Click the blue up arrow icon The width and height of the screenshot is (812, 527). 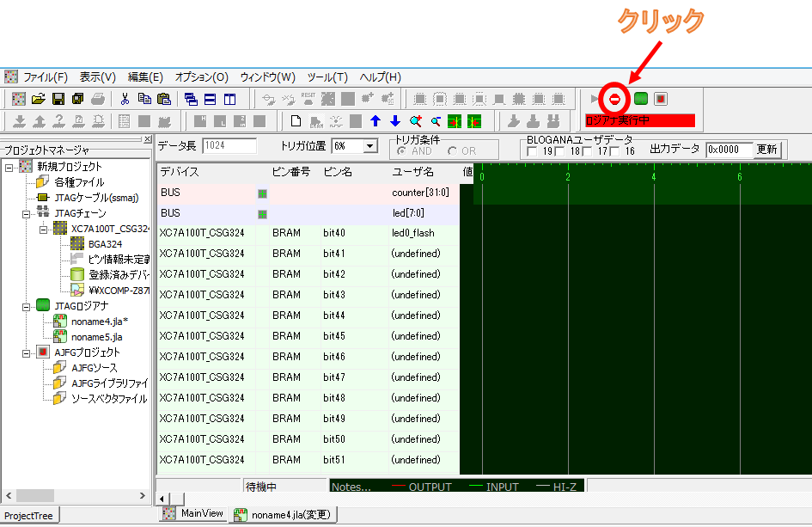tap(375, 121)
